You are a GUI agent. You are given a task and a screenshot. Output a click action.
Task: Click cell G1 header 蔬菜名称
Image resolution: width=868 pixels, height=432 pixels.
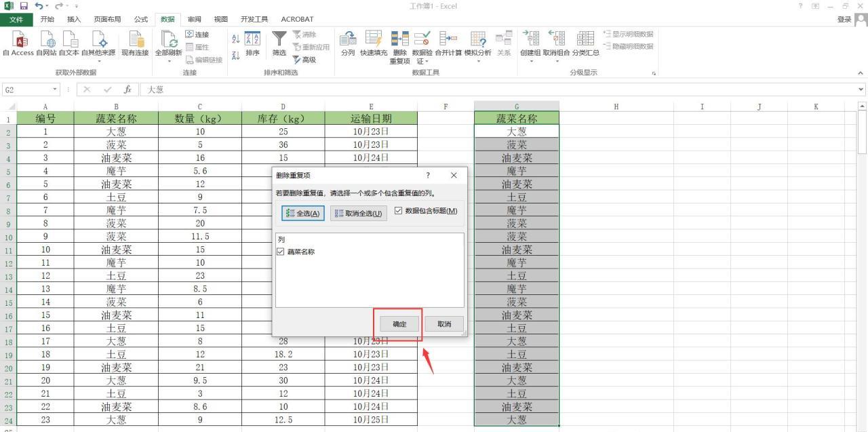click(x=517, y=119)
